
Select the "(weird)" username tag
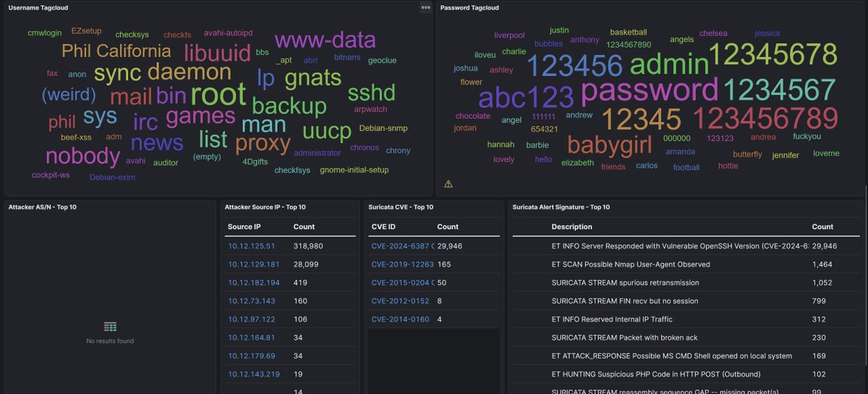[69, 95]
